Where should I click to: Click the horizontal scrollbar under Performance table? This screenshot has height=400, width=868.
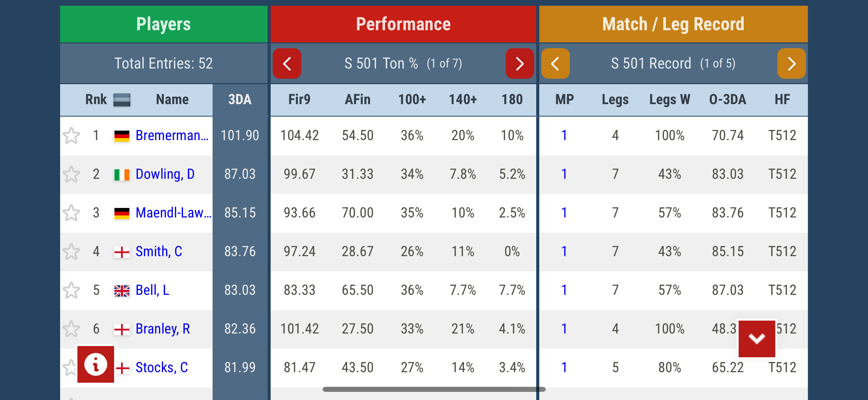[x=434, y=389]
